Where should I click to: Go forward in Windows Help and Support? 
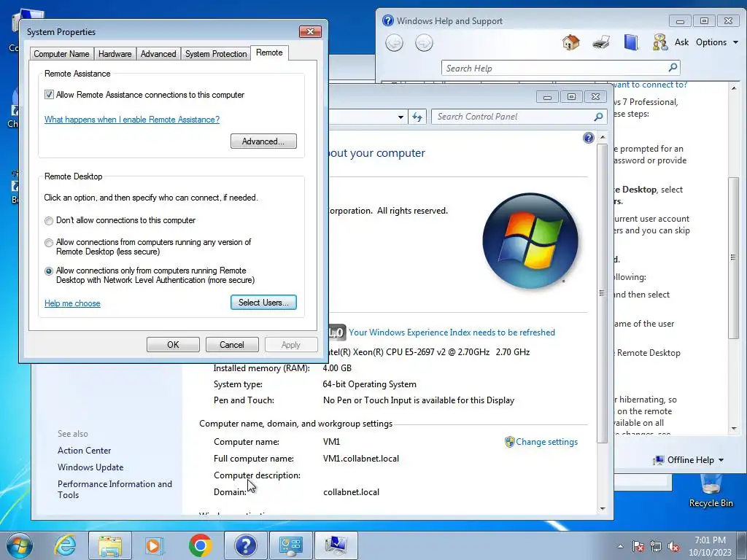pyautogui.click(x=424, y=43)
